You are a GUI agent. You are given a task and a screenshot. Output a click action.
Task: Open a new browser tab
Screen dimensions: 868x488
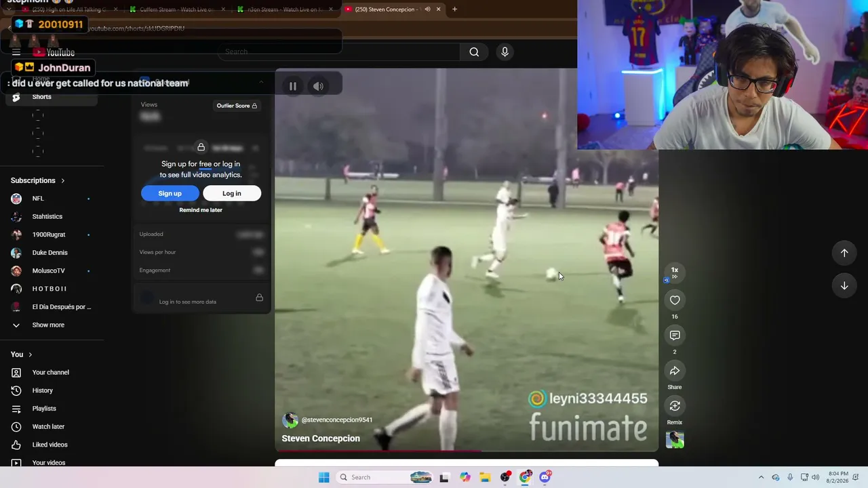click(x=454, y=9)
